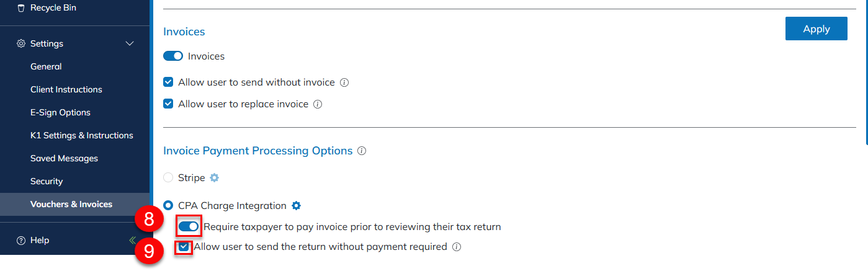
Task: Go to K1 Settings & Instructions
Action: click(x=81, y=136)
